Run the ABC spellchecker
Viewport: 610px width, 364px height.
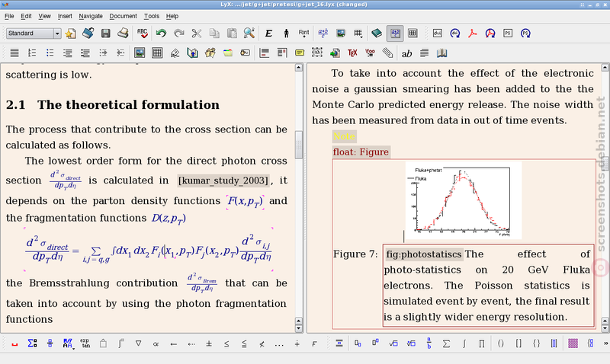coord(143,34)
